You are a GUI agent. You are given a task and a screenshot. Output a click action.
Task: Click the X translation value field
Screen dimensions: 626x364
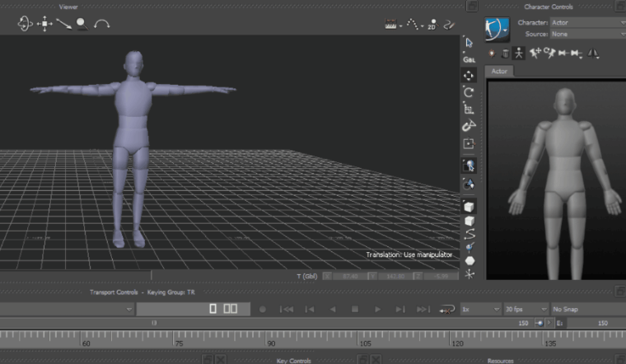tap(350, 276)
